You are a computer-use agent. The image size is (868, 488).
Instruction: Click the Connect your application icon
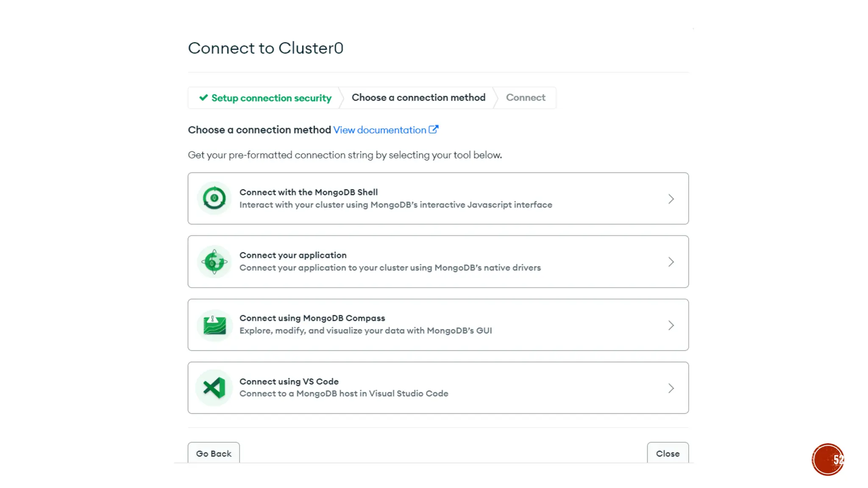(x=214, y=262)
